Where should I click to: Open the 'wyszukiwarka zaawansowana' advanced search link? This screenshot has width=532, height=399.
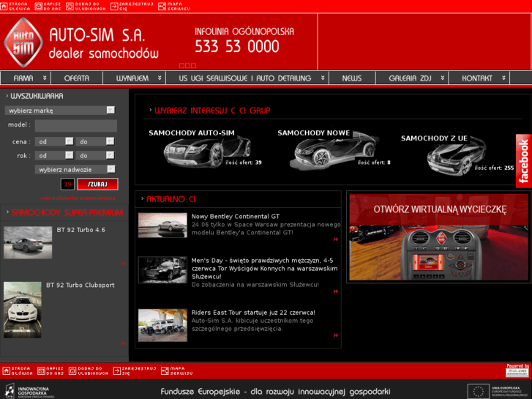point(78,198)
